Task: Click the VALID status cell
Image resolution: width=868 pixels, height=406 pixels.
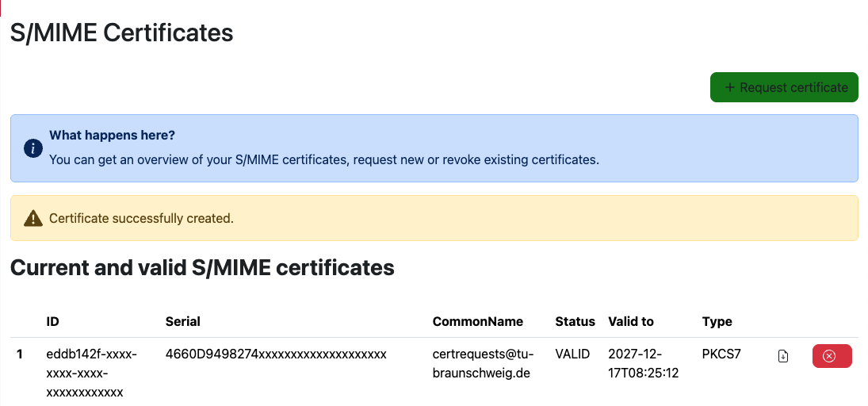Action: pos(572,354)
